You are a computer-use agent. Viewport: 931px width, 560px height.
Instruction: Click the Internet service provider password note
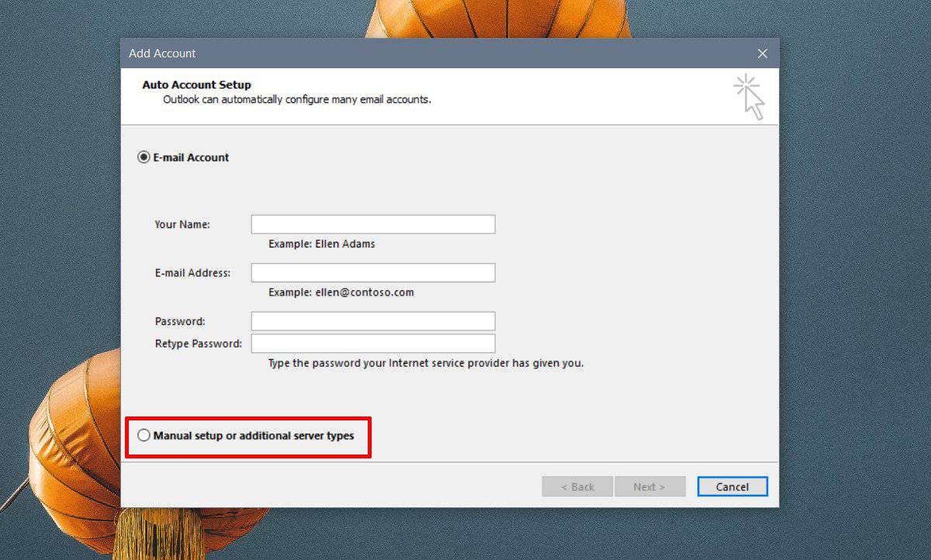click(x=426, y=363)
